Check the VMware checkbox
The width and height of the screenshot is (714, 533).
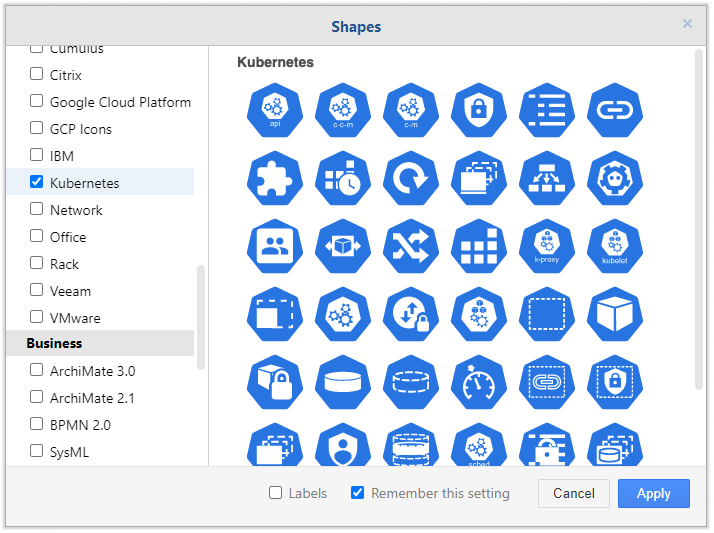point(36,317)
